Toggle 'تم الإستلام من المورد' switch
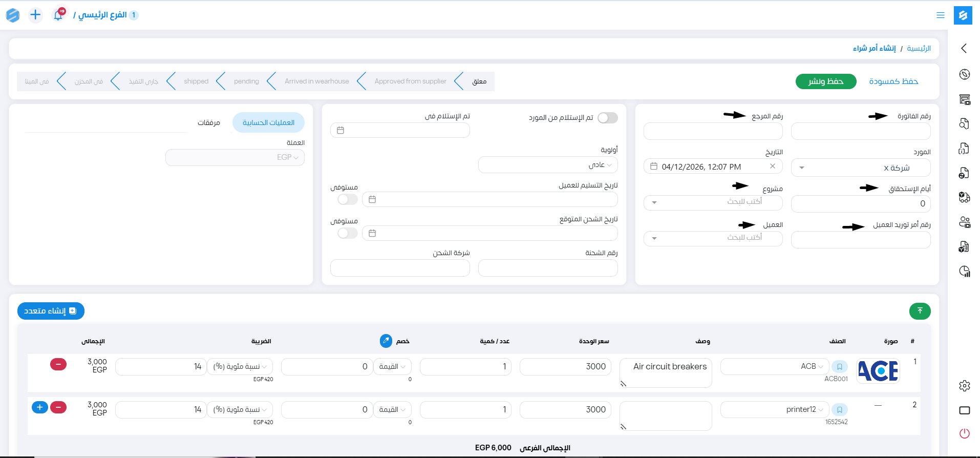Screen dimensions: 980x458 click(x=607, y=118)
